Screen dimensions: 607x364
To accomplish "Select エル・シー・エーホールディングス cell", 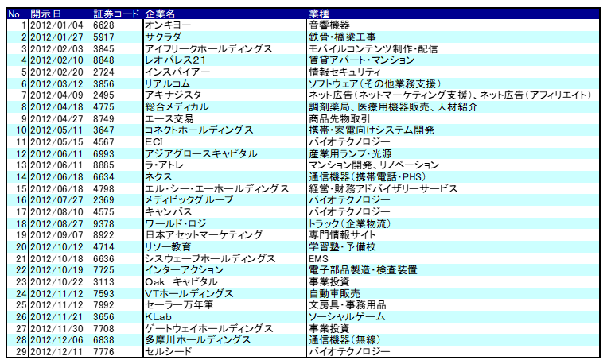I will [216, 189].
